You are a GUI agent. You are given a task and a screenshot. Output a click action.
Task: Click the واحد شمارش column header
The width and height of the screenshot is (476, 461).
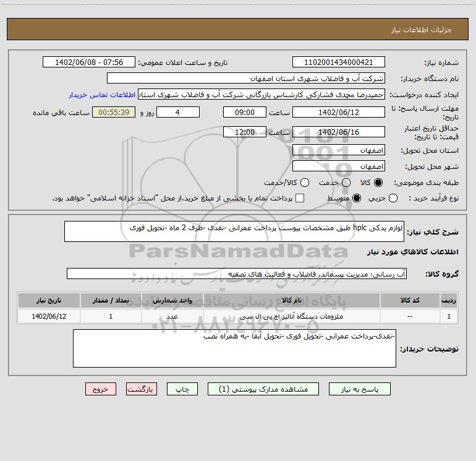click(172, 300)
